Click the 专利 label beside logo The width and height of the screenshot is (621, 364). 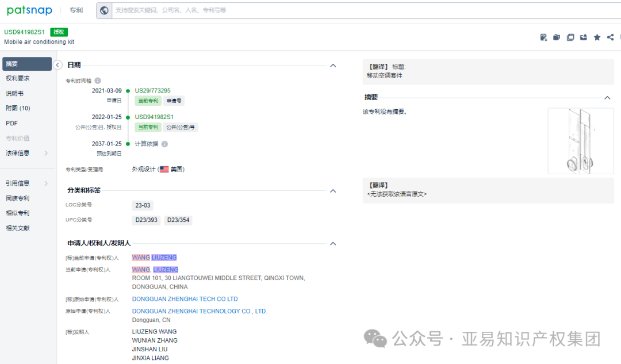(x=76, y=10)
